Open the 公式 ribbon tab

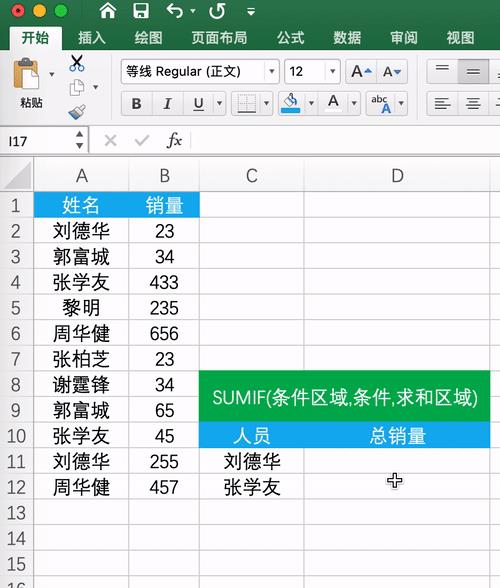291,38
